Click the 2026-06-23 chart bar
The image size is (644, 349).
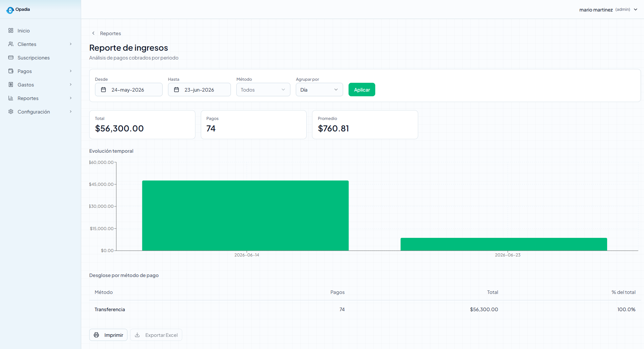(x=504, y=244)
